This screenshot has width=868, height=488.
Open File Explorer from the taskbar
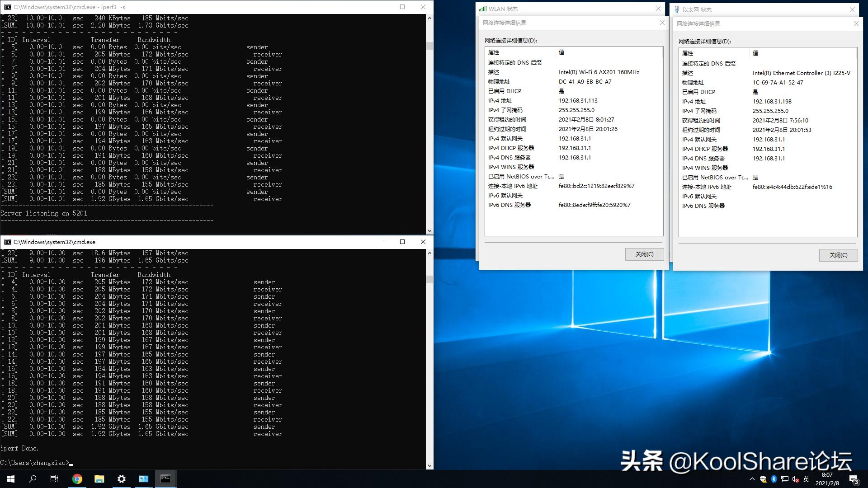99,479
